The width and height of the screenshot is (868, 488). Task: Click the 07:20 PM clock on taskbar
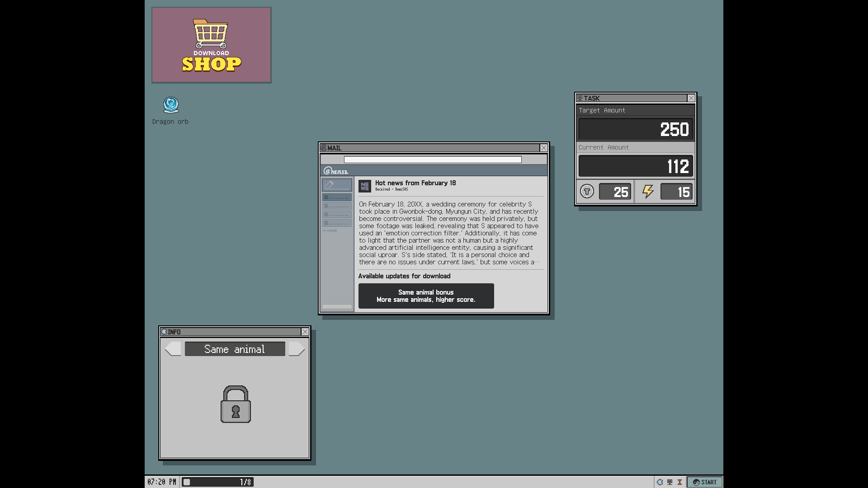point(162,482)
